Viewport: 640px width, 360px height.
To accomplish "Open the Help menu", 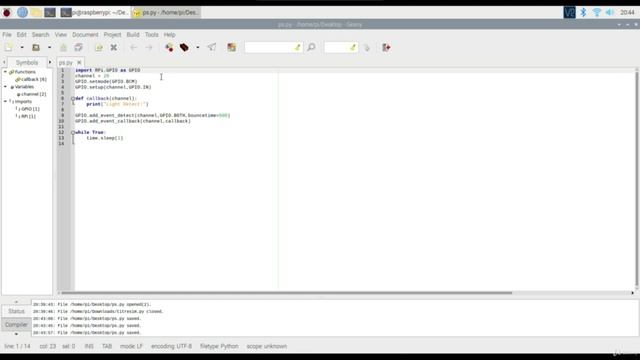I will click(169, 35).
